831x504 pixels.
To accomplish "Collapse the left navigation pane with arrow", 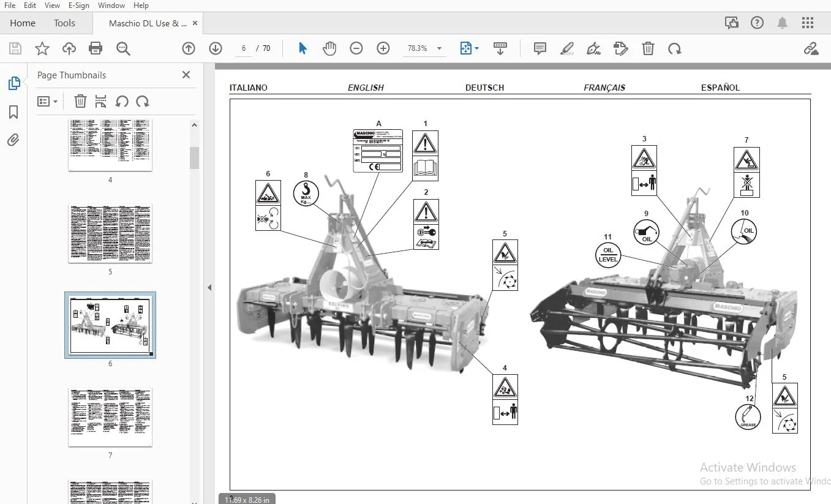I will [209, 287].
